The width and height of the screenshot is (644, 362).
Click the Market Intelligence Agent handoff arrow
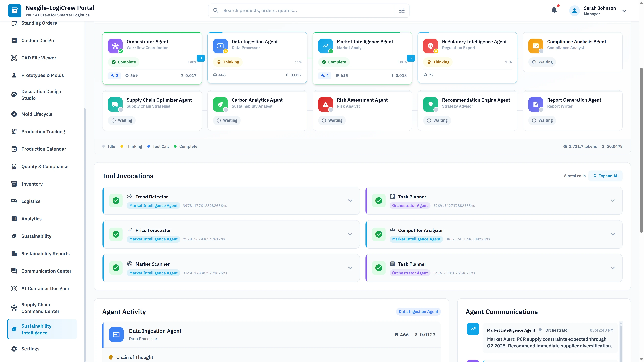click(x=411, y=58)
